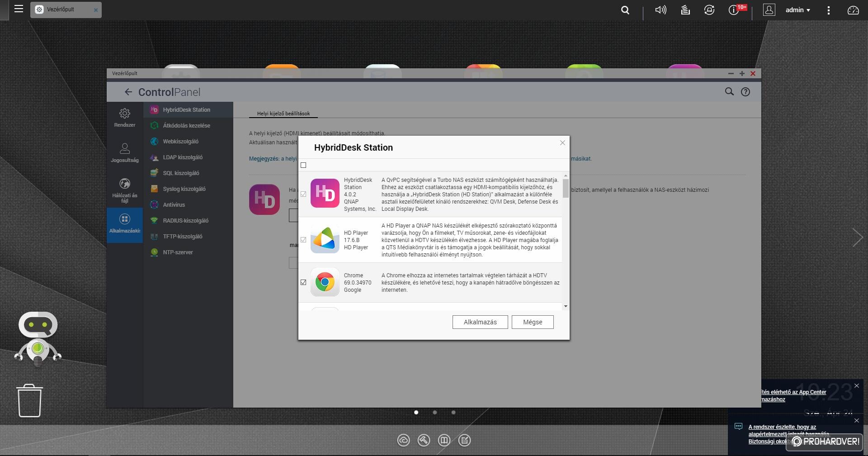
Task: Expand the admin account dropdown
Action: [798, 10]
